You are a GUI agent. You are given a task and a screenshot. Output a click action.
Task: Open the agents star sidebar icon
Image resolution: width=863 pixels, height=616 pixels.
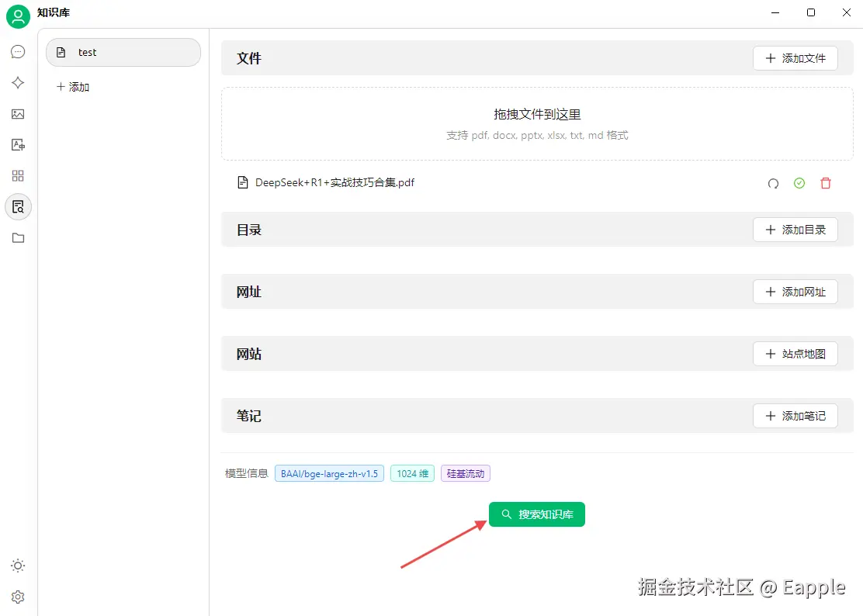pos(18,83)
